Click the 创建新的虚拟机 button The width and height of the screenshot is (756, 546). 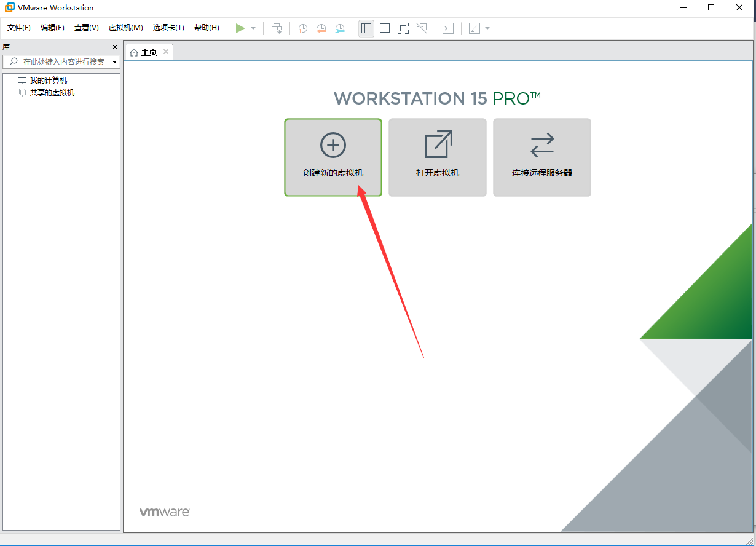[333, 157]
